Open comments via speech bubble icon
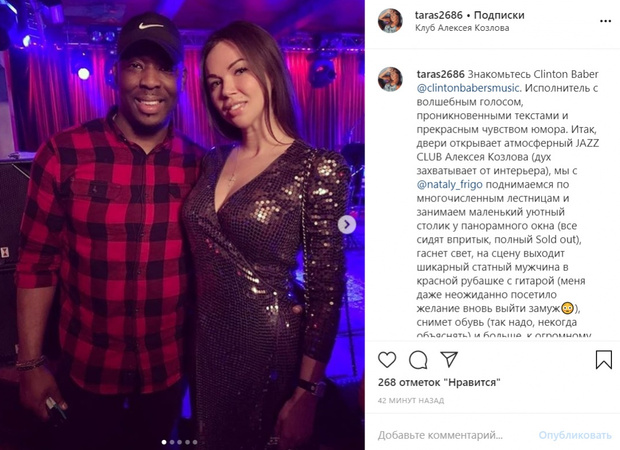The image size is (620, 450). point(418,360)
